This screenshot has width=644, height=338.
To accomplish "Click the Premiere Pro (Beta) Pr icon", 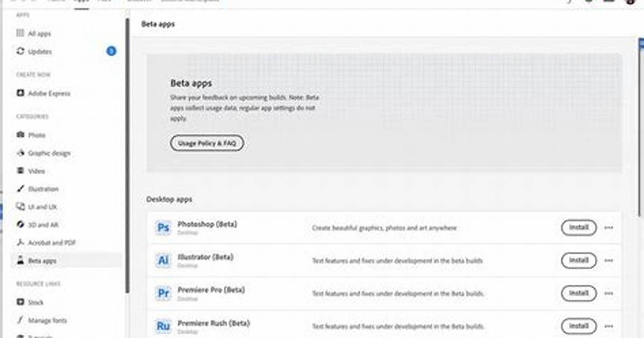I will pyautogui.click(x=163, y=293).
